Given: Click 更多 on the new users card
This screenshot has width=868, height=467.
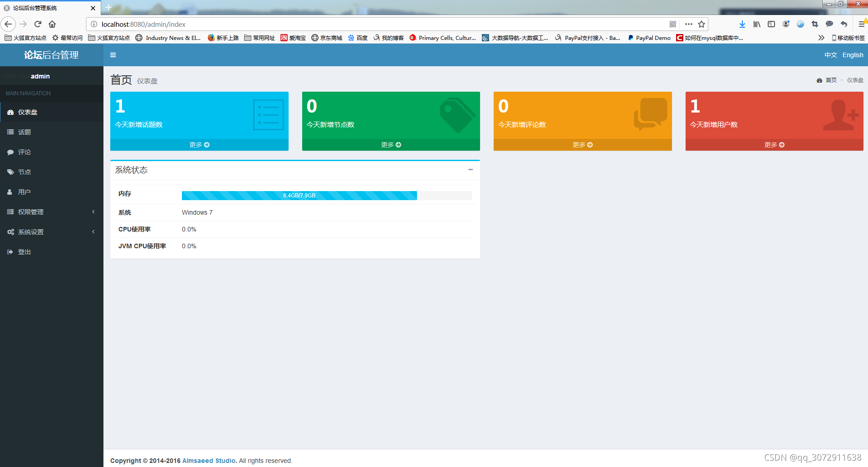Looking at the screenshot, I should coord(774,145).
